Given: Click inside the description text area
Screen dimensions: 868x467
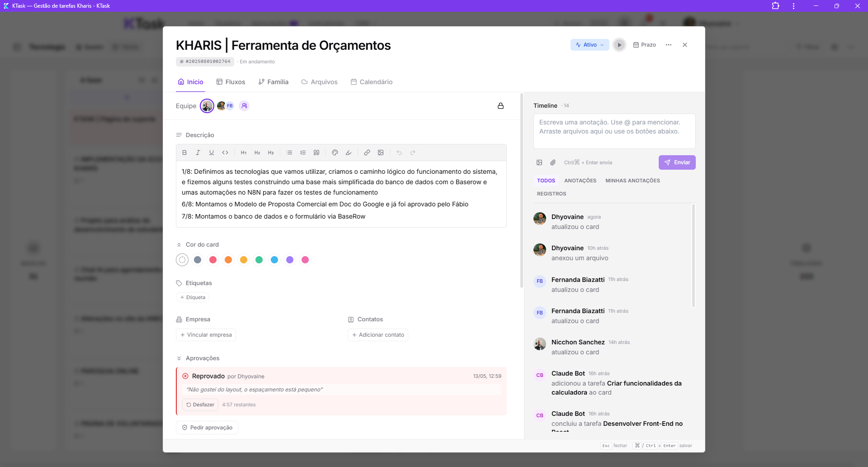Looking at the screenshot, I should 341,194.
